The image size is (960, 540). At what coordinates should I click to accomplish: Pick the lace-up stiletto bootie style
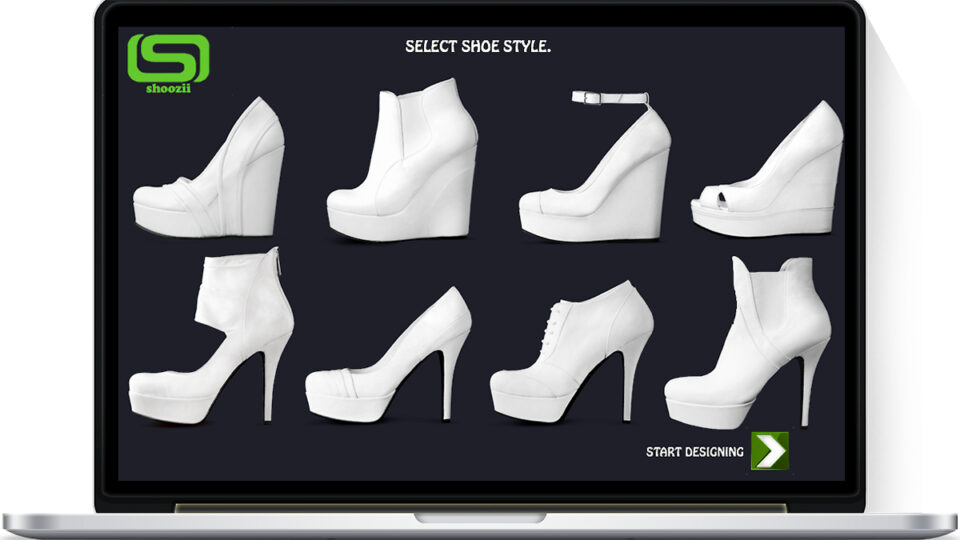[x=572, y=351]
